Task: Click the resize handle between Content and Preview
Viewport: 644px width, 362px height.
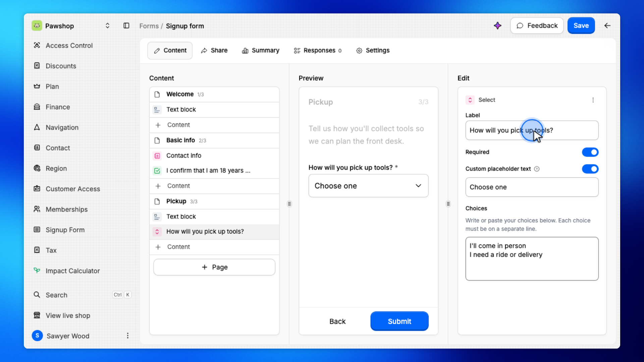Action: coord(289,204)
